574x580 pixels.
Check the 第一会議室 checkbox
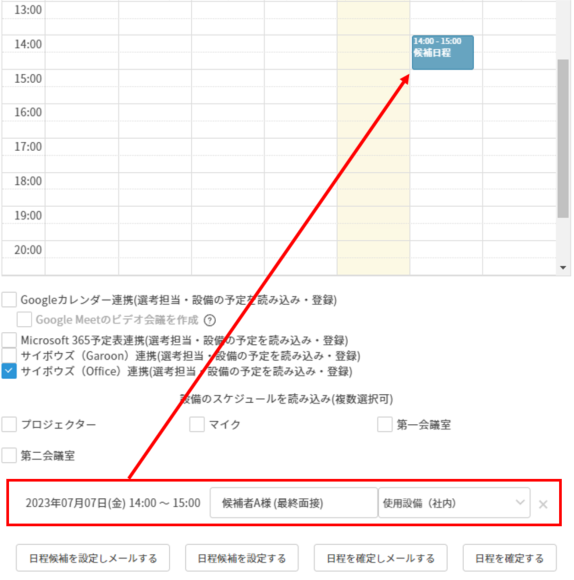[385, 424]
